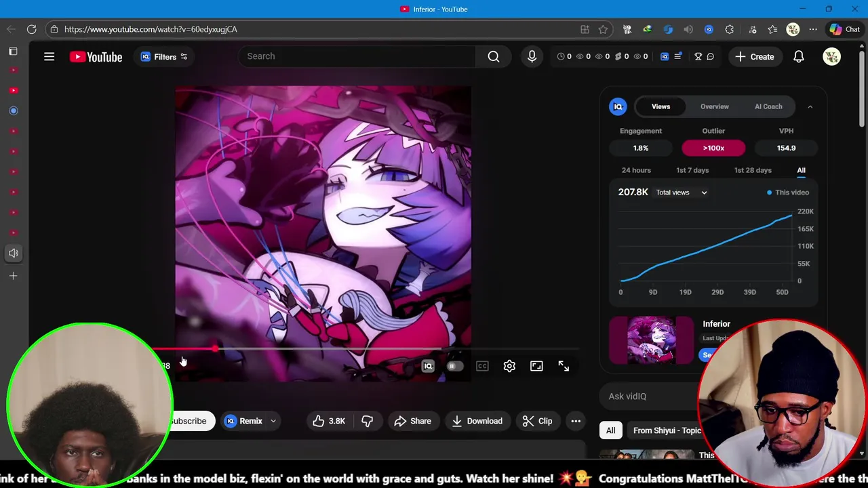This screenshot has height=488, width=868.
Task: Open the Total views dropdown
Action: pyautogui.click(x=681, y=192)
